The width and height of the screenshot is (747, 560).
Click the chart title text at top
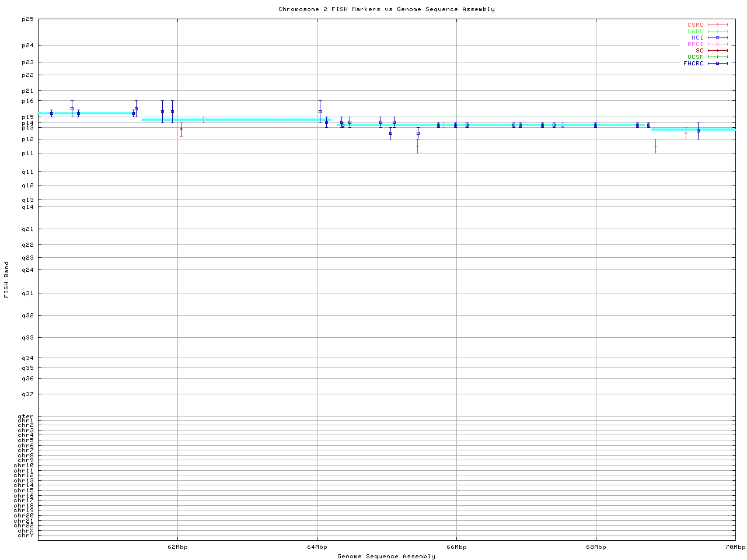pos(386,9)
